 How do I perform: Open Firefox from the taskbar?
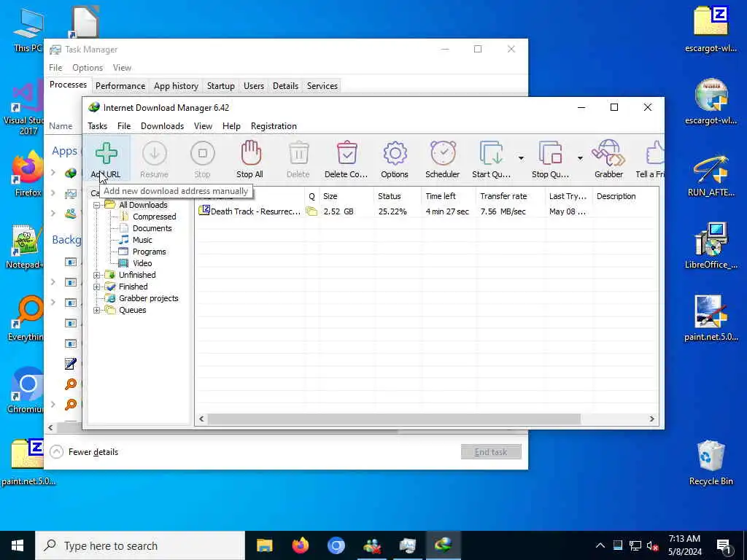300,545
